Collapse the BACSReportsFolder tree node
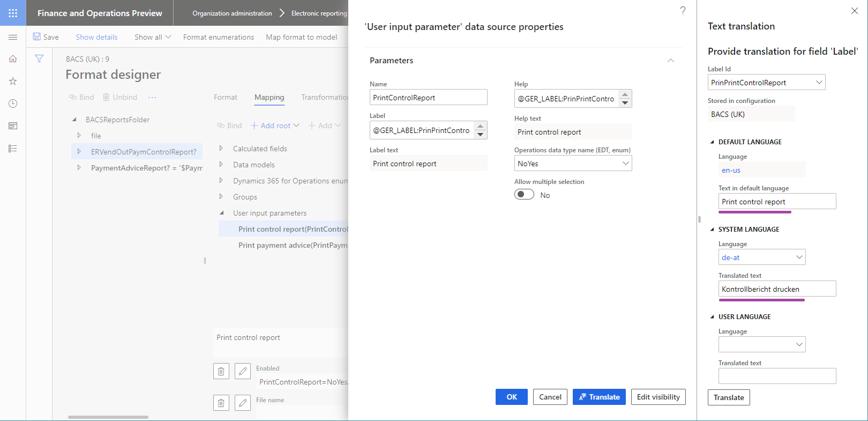Screen dimensions: 868x421 (74, 120)
